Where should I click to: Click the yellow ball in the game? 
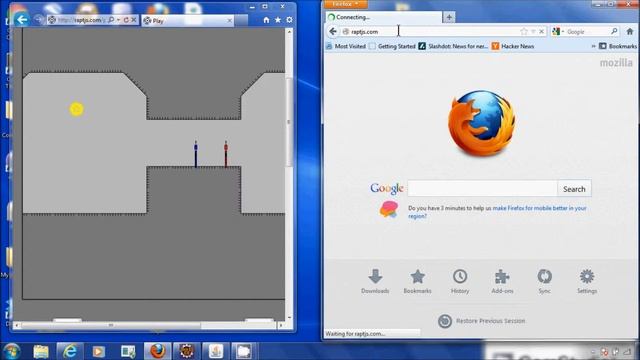click(x=76, y=109)
